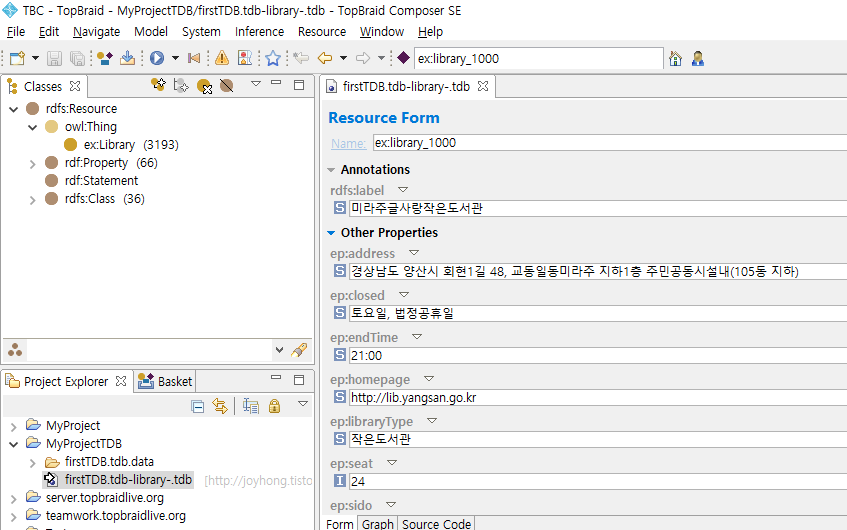Click the grey forward arrow icon

(x=363, y=58)
